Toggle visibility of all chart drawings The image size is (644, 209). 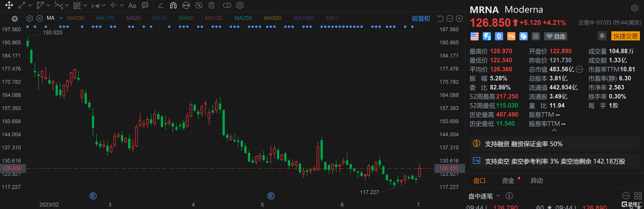pos(199,5)
